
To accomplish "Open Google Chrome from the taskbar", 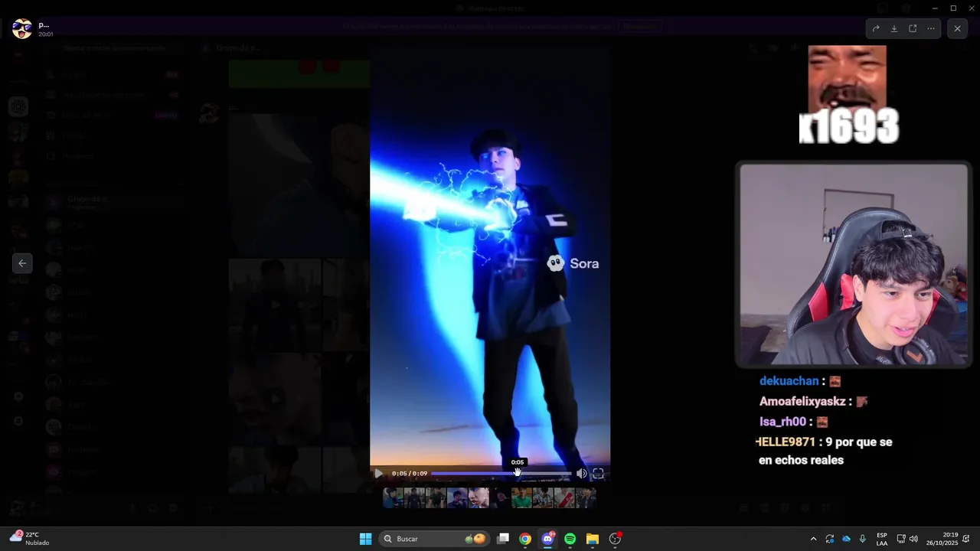I will coord(525,539).
